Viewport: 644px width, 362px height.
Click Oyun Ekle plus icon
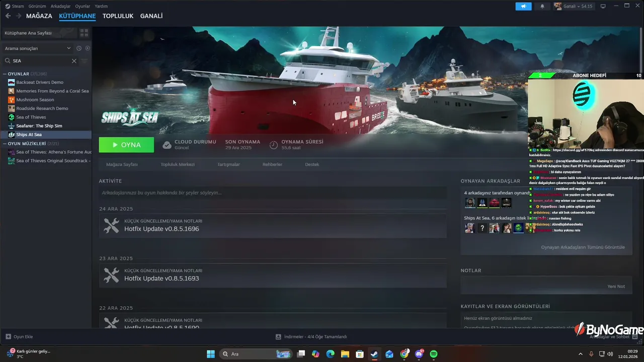coord(8,336)
